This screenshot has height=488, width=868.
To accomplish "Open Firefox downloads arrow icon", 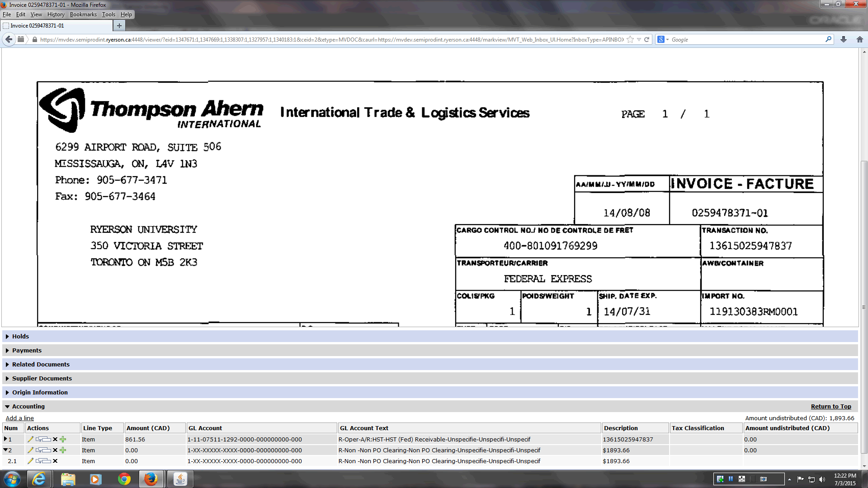I will pos(843,39).
